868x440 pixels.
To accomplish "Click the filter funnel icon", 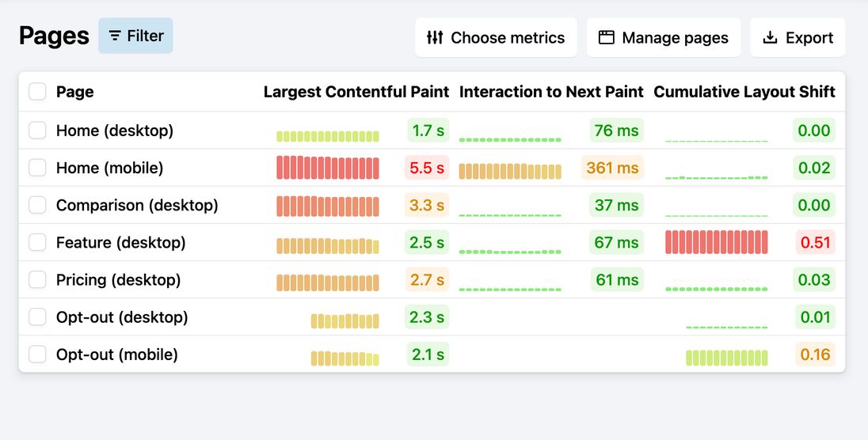I will coord(115,36).
